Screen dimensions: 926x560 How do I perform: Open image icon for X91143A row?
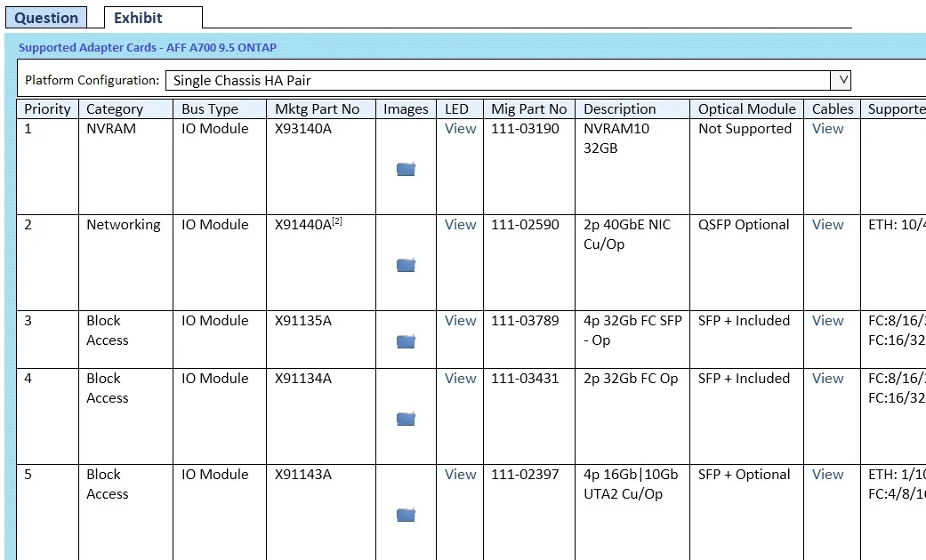406,515
